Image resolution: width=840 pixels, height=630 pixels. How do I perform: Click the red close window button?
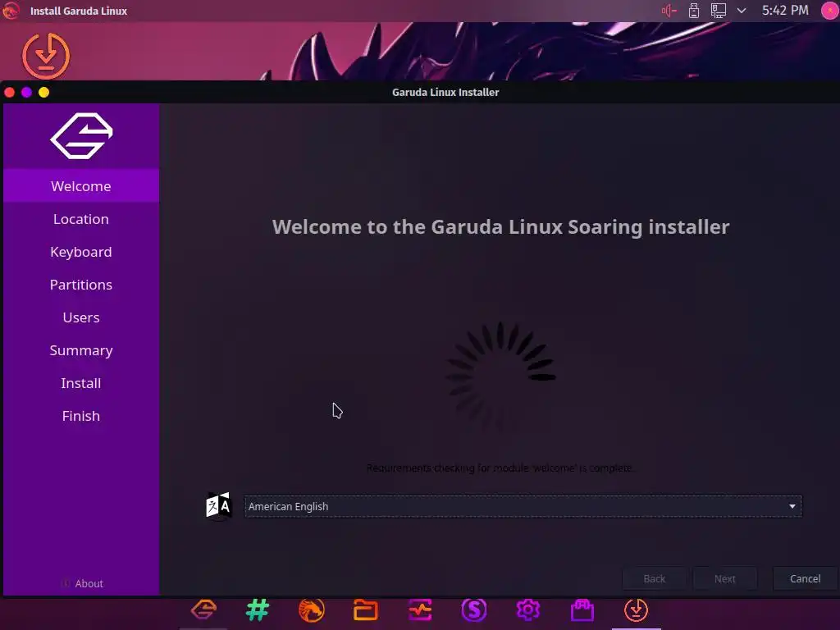tap(10, 92)
